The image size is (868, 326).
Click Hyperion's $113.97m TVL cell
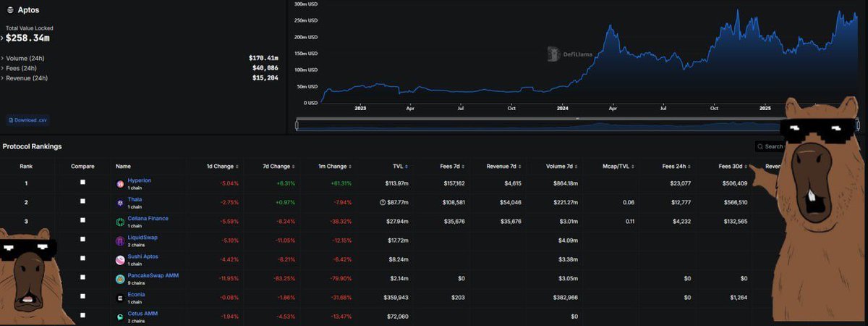396,184
